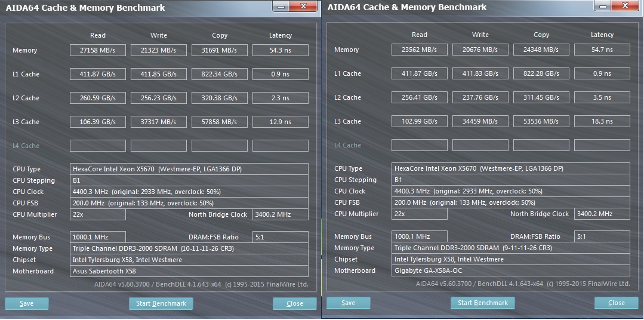
Task: Click motherboard field Gigabyte GA-X58A-OC
Action: tap(510, 270)
